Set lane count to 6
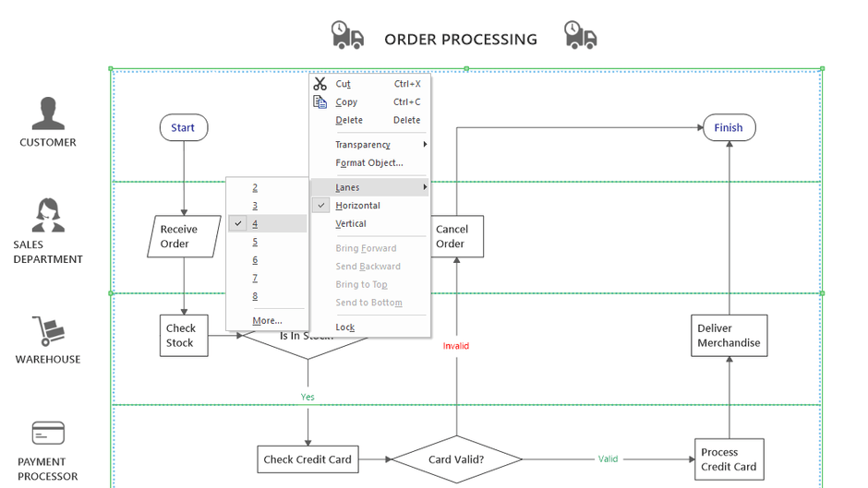Image resolution: width=868 pixels, height=488 pixels. click(x=256, y=260)
